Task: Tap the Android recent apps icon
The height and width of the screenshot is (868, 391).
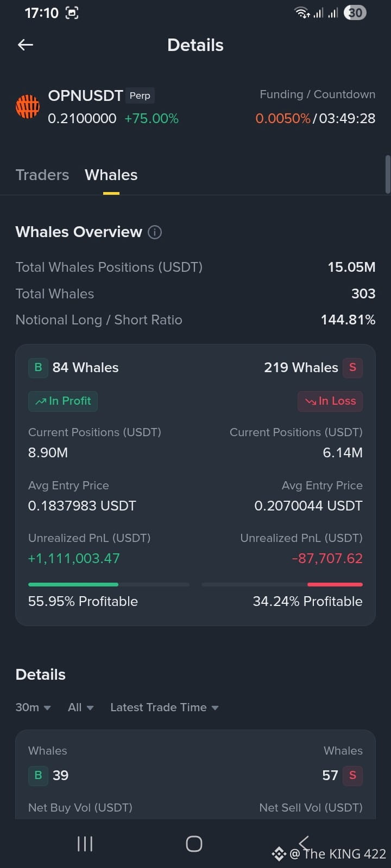Action: click(85, 844)
